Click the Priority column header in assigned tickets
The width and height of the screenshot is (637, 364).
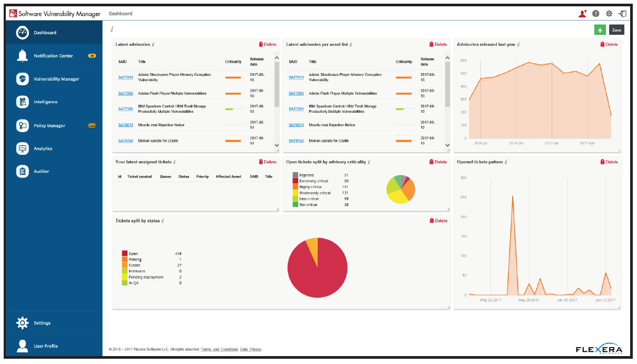202,176
